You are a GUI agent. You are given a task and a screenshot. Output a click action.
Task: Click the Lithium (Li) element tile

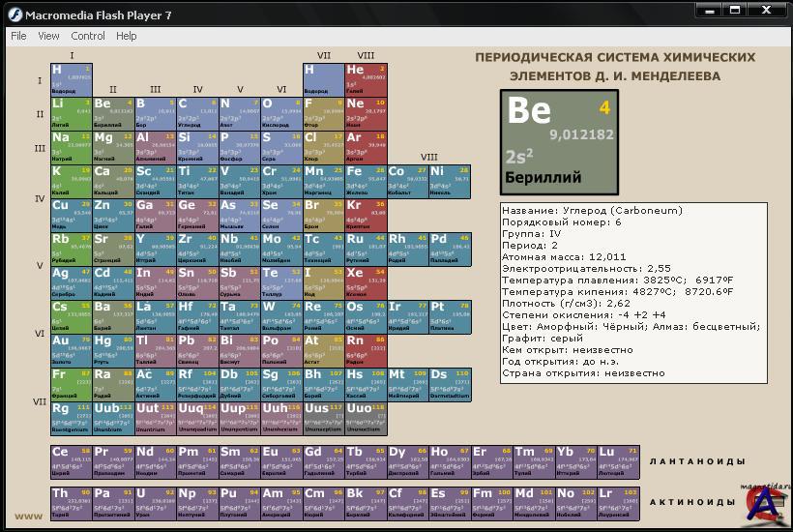pyautogui.click(x=71, y=112)
